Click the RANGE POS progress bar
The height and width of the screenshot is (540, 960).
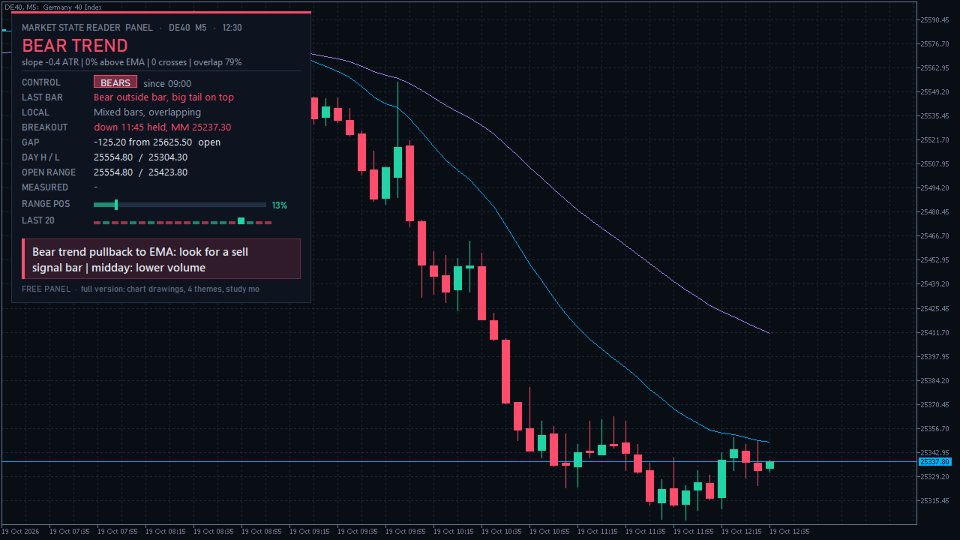179,204
